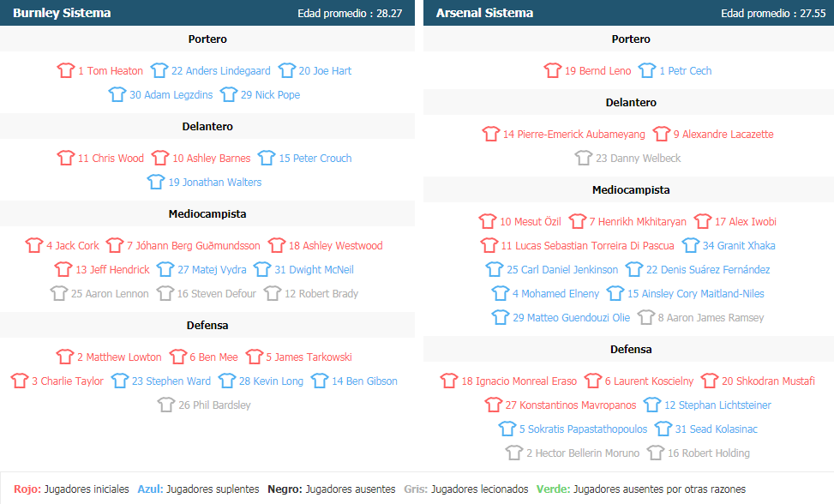Viewport: 834px width, 504px height.
Task: Click Jóhann Berg Guðmundsson name
Action: pos(193,246)
